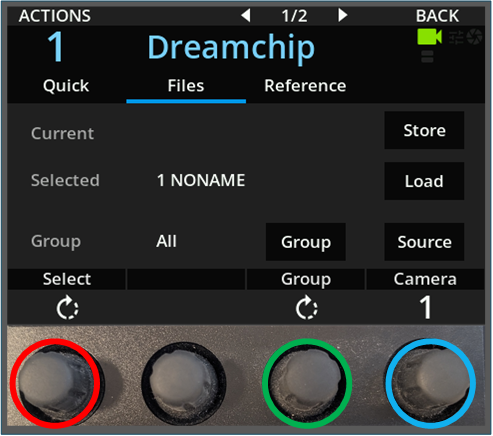Open the ACTIONS menu label
This screenshot has width=493, height=436.
coord(55,16)
